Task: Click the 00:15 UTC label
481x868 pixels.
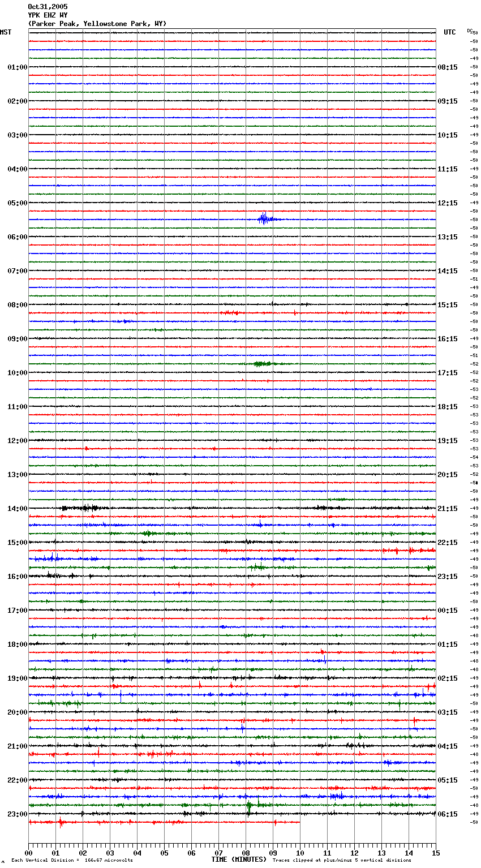Action: pos(448,611)
